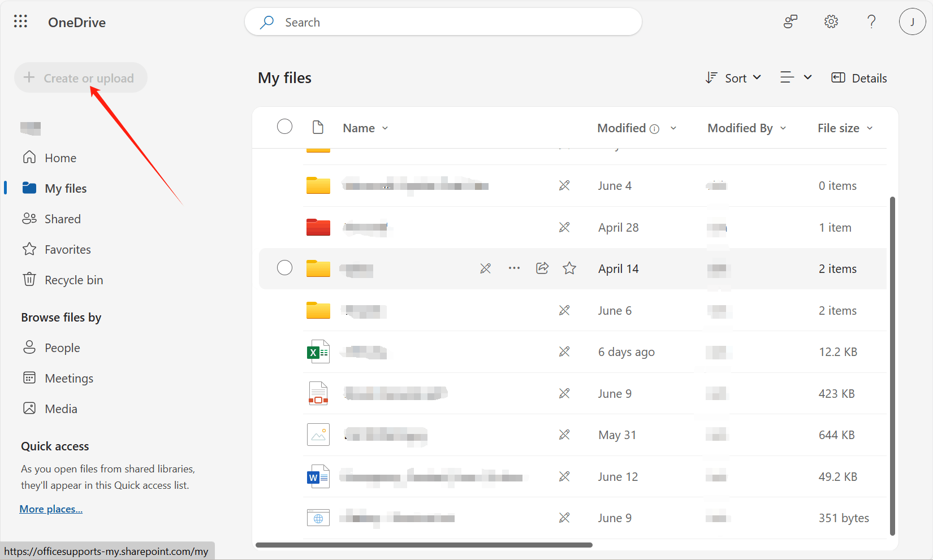Click Create or upload button
Image resolution: width=933 pixels, height=560 pixels.
point(80,78)
